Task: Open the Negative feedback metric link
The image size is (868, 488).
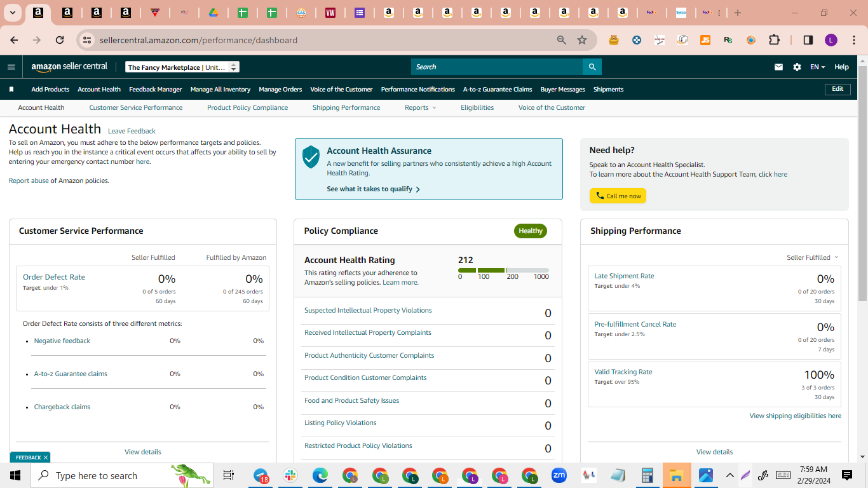Action: coord(62,341)
